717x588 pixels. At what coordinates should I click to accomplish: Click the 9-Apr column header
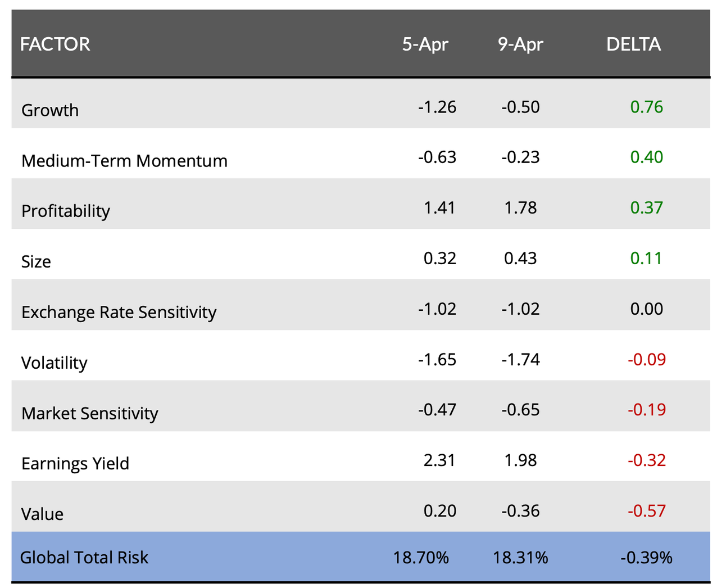(520, 44)
